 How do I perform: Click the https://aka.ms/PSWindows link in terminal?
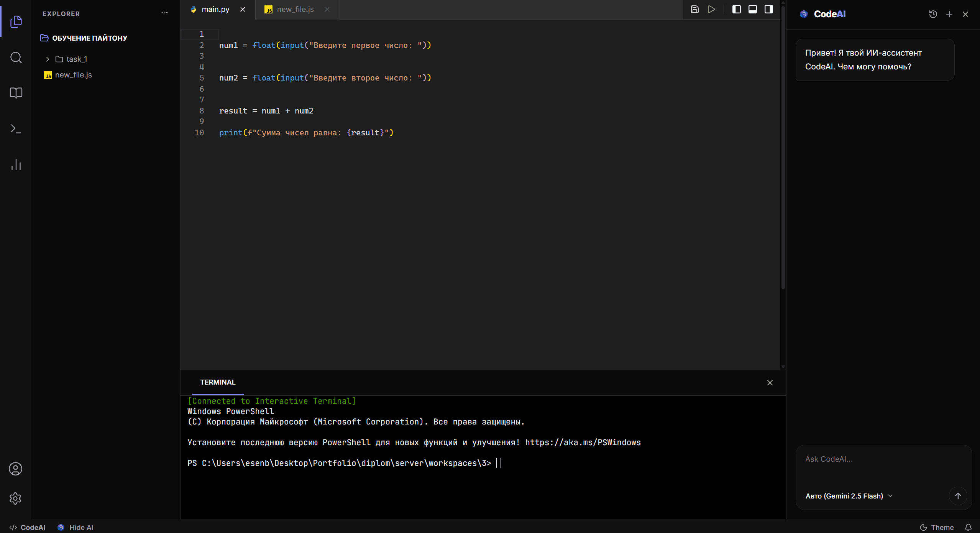point(583,443)
